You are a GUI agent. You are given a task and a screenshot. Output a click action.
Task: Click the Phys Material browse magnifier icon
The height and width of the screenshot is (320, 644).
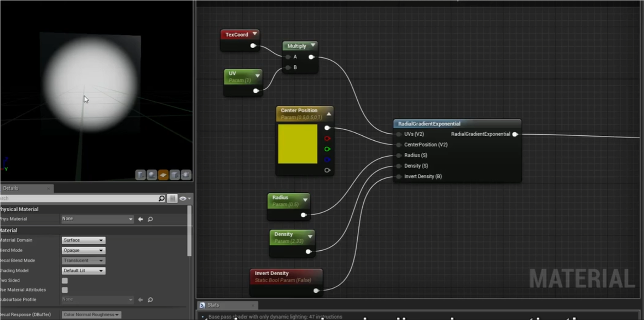pyautogui.click(x=150, y=219)
